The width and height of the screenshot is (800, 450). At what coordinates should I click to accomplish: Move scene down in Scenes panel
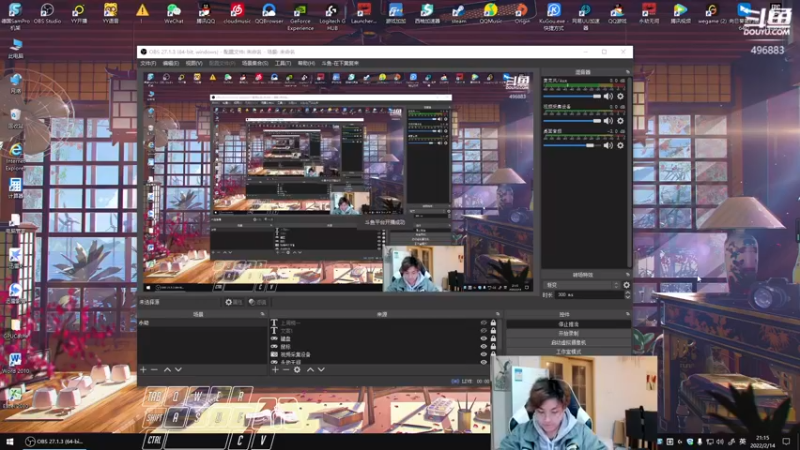pyautogui.click(x=178, y=369)
